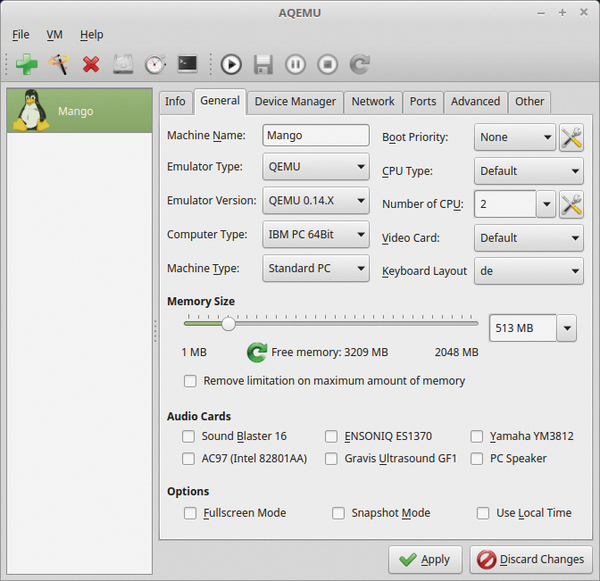Open the VM menu

tap(54, 35)
